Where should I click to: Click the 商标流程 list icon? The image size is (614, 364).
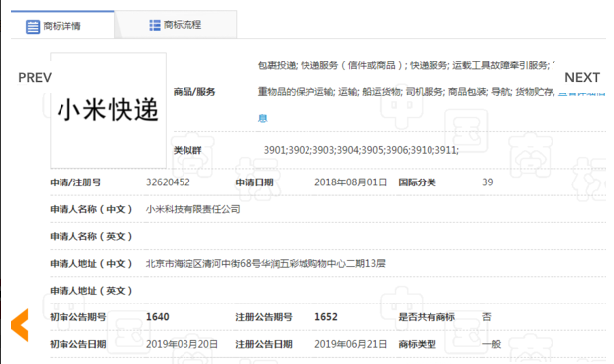pyautogui.click(x=155, y=25)
